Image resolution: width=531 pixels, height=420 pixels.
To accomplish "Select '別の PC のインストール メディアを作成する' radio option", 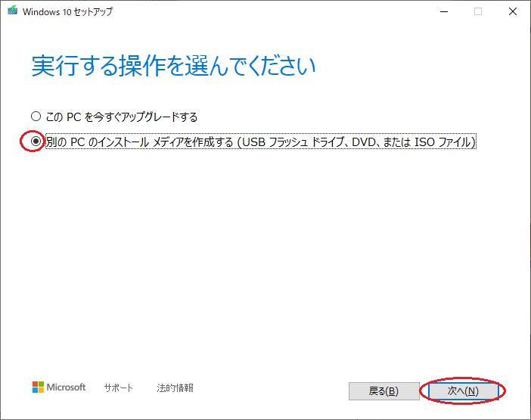I will 36,142.
